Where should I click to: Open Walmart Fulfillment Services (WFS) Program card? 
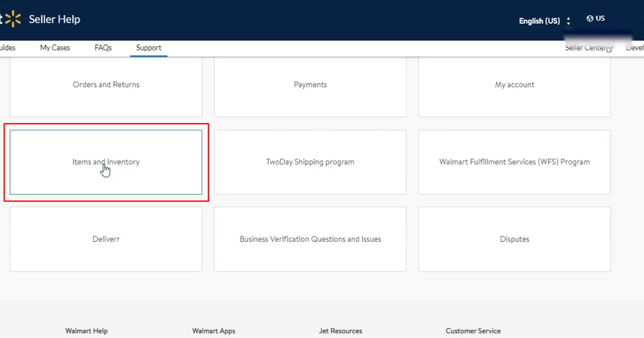(514, 162)
